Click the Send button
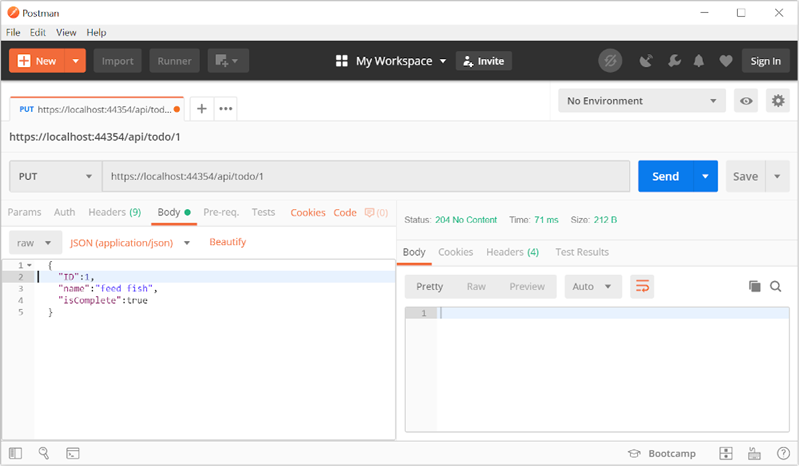Screen dimensions: 800x467 pyautogui.click(x=665, y=176)
